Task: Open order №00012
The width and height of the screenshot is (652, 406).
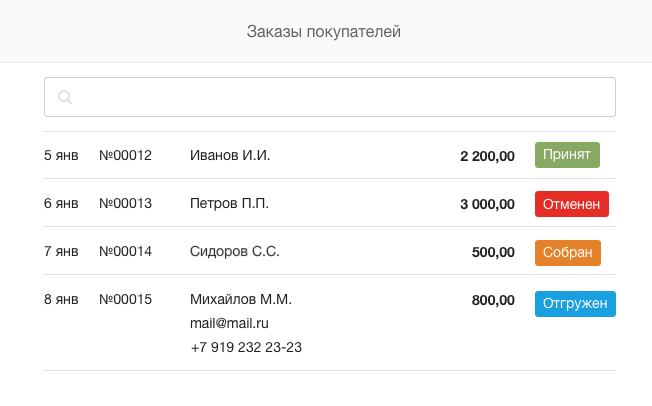Action: [x=126, y=155]
